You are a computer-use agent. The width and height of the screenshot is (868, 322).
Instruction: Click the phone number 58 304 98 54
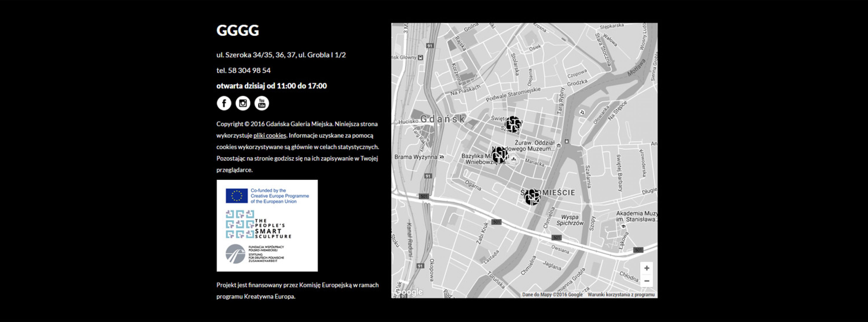coord(249,70)
